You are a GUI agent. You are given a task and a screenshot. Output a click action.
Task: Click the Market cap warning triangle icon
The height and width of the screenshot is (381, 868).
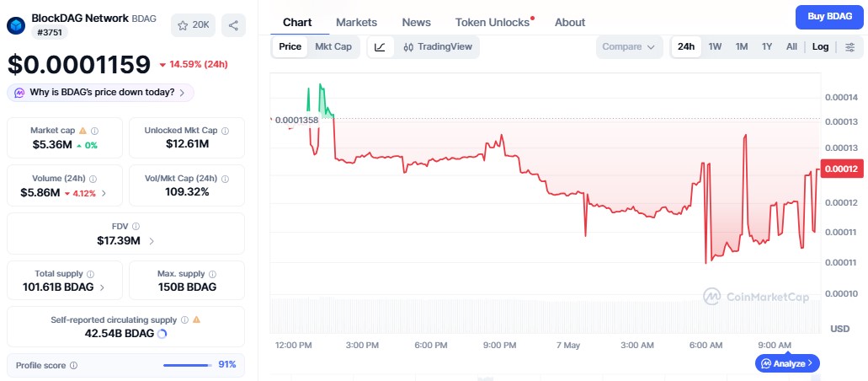coord(83,131)
